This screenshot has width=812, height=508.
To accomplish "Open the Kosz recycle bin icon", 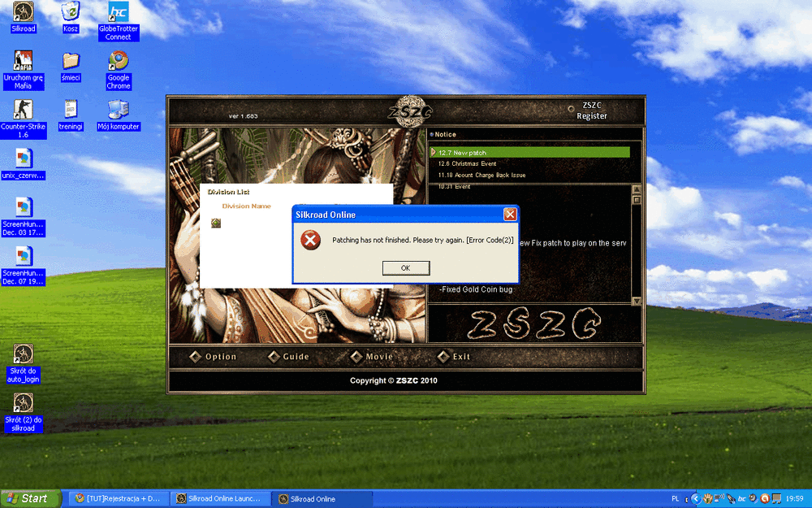I will click(71, 17).
